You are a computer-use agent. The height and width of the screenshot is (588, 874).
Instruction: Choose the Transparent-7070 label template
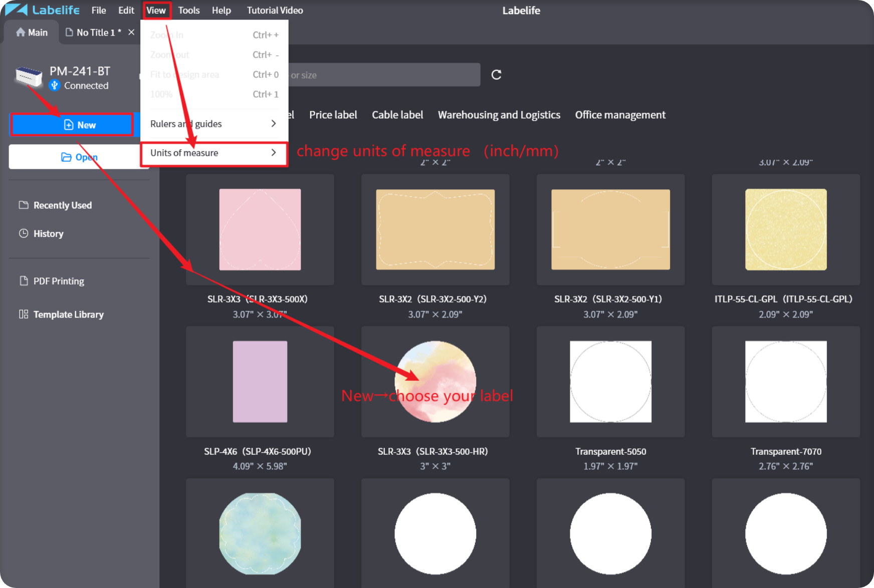786,382
